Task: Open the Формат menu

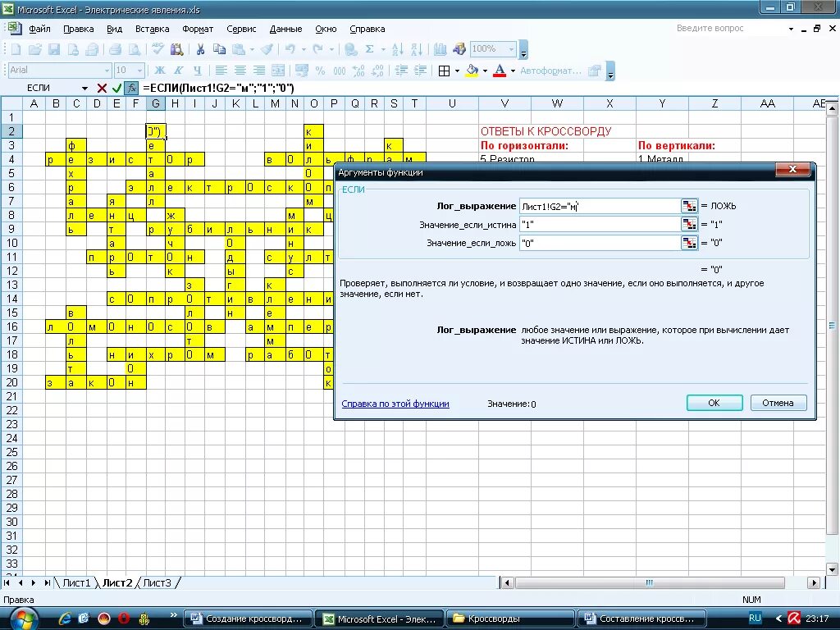Action: [198, 29]
